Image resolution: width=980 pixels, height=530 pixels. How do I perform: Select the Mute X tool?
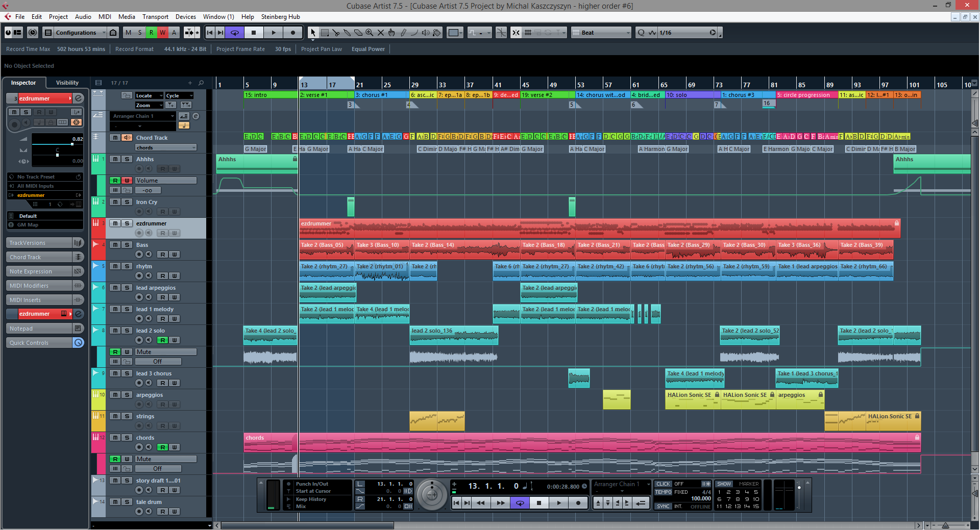[x=381, y=33]
